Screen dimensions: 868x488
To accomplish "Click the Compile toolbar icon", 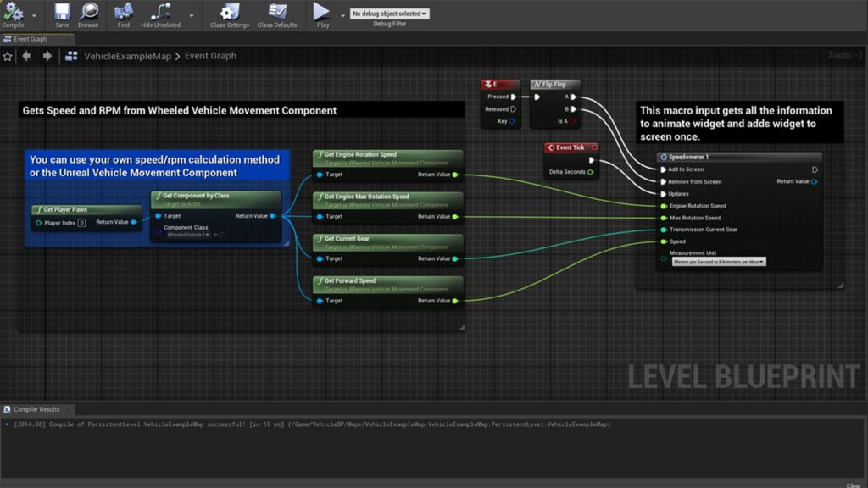I will click(13, 12).
